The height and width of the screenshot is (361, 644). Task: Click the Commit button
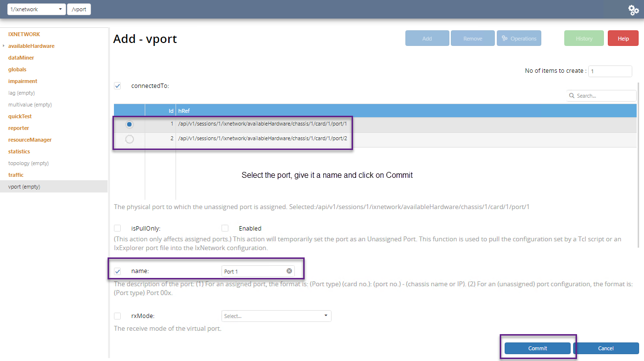pos(537,348)
